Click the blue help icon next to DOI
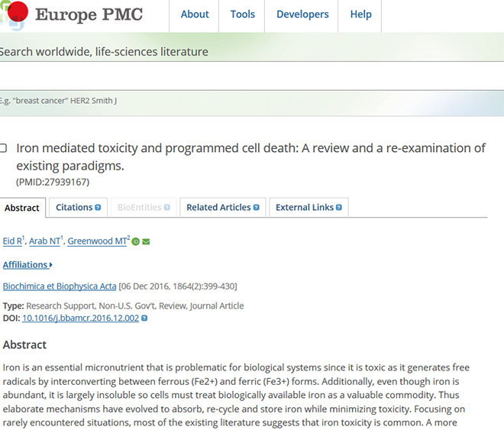The height and width of the screenshot is (430, 504). pyautogui.click(x=144, y=318)
